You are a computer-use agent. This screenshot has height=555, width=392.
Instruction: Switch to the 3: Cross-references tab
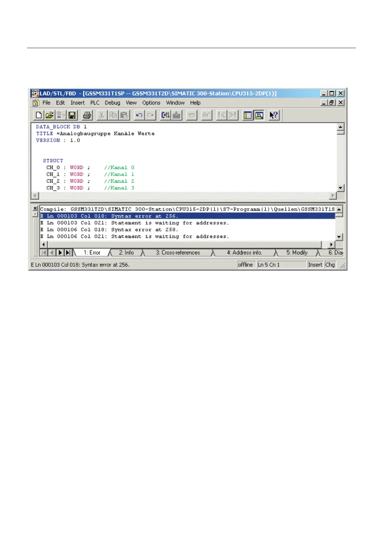coord(178,253)
